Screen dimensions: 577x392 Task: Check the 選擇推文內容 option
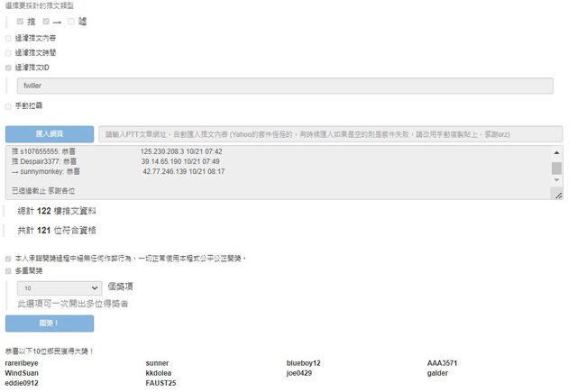coord(9,39)
